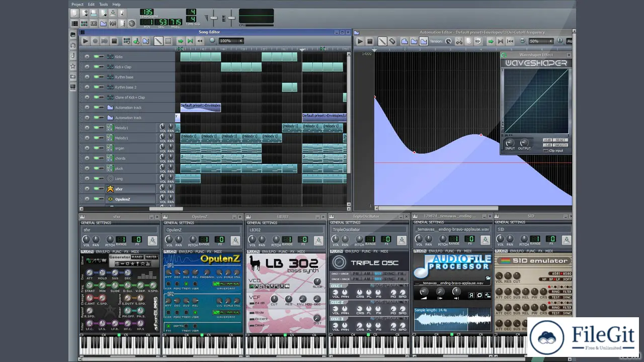Open new-from-template dropdown
Image resolution: width=644 pixels, height=362 pixels.
(x=85, y=13)
